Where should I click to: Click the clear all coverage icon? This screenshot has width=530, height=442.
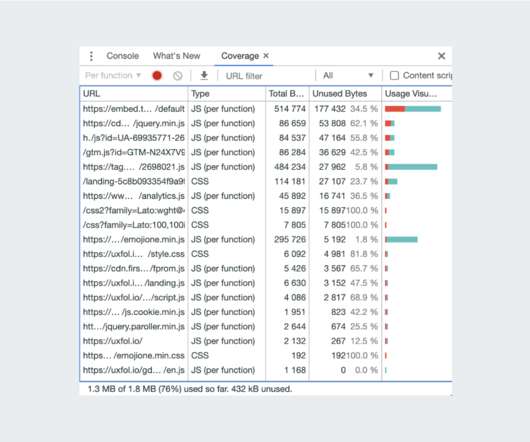click(178, 76)
